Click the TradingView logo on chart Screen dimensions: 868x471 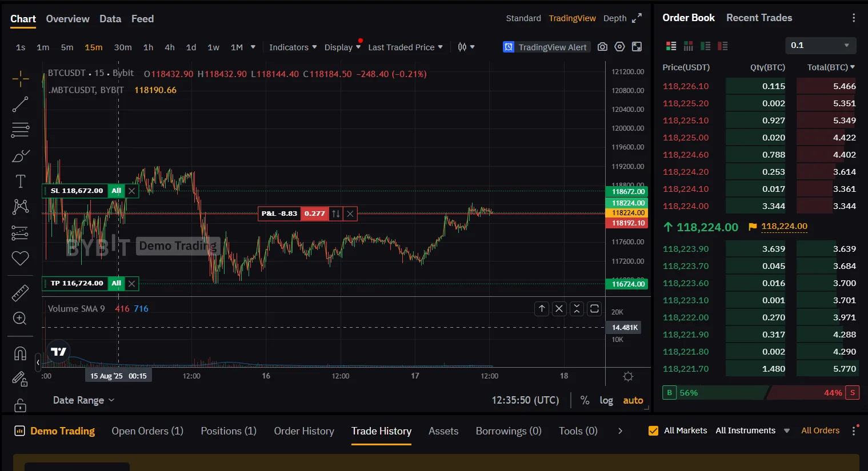(58, 352)
